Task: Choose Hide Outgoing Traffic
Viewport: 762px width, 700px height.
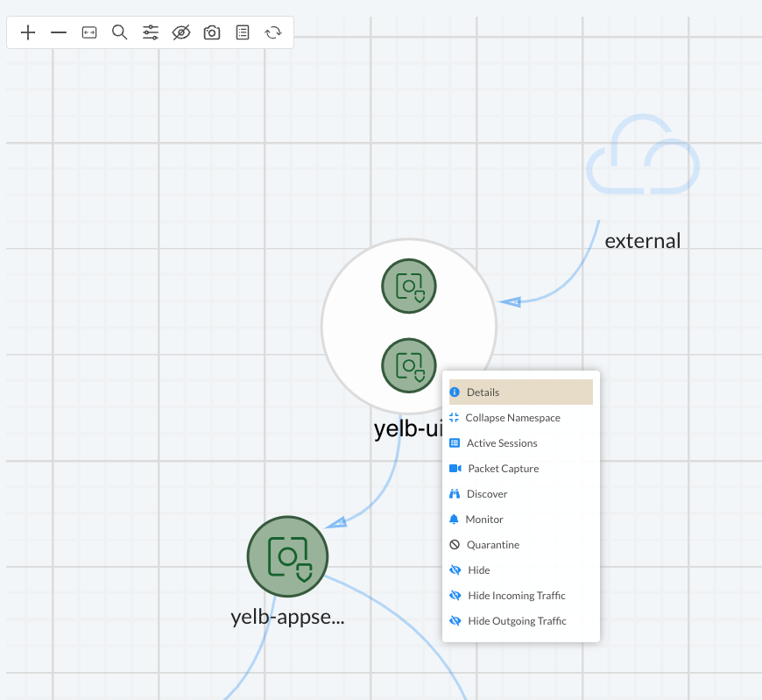Action: click(x=521, y=621)
